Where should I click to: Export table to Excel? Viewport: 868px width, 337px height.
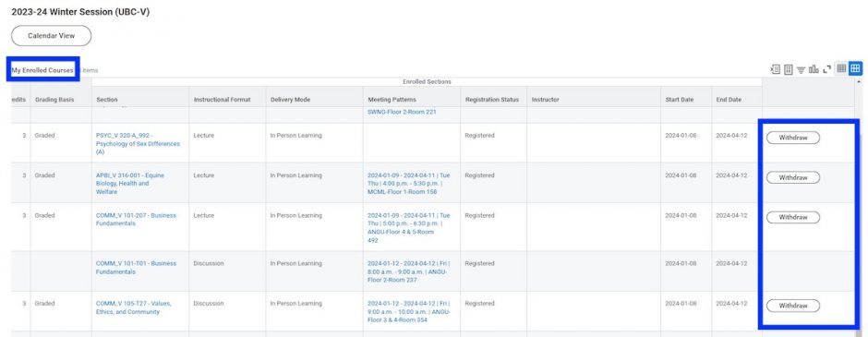pos(775,69)
